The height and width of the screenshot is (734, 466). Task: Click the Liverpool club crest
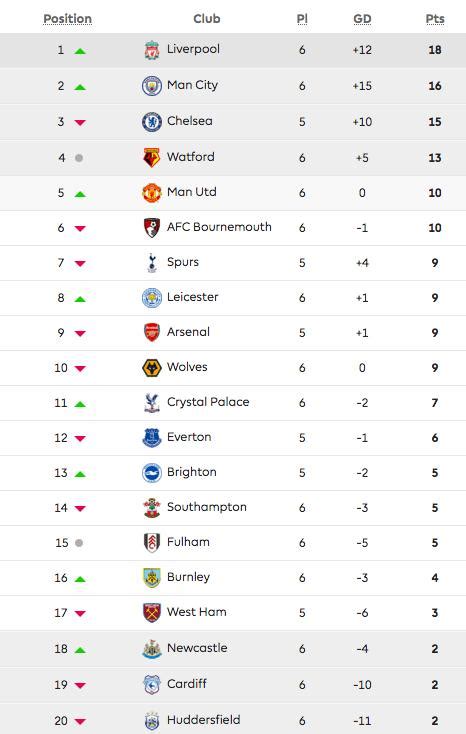[152, 50]
